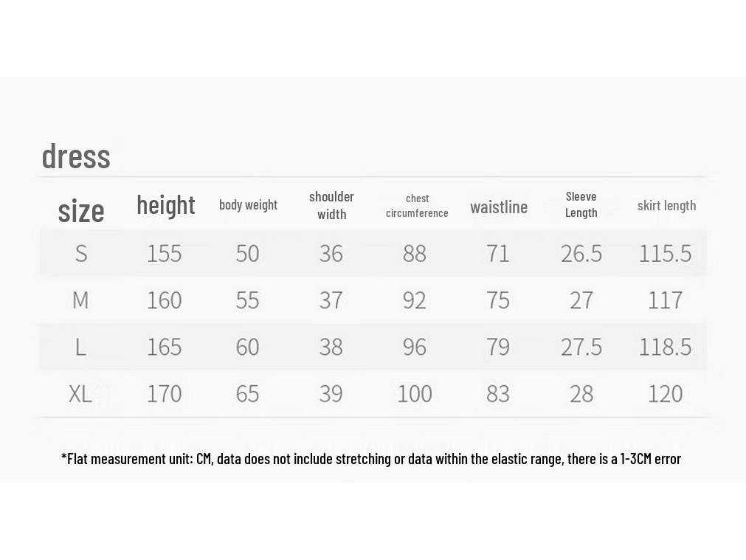The width and height of the screenshot is (746, 560).
Task: Click the 83 waistline value
Action: click(498, 394)
